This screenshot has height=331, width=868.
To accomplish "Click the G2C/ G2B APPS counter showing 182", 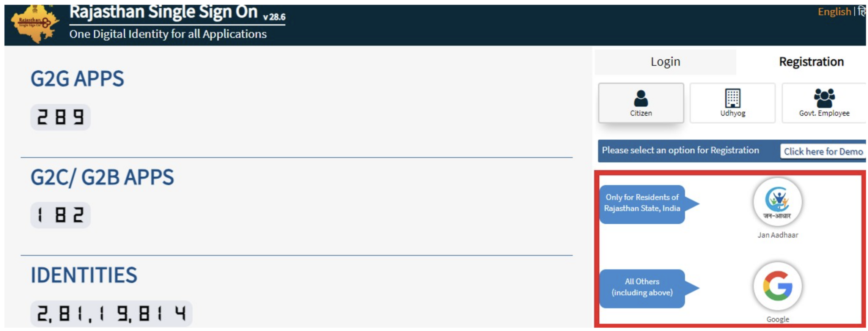I will pos(60,214).
